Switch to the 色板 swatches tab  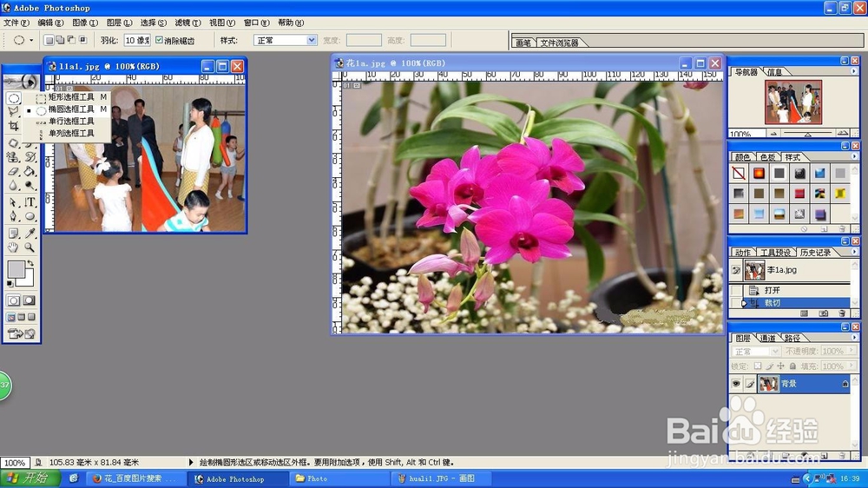(x=767, y=157)
